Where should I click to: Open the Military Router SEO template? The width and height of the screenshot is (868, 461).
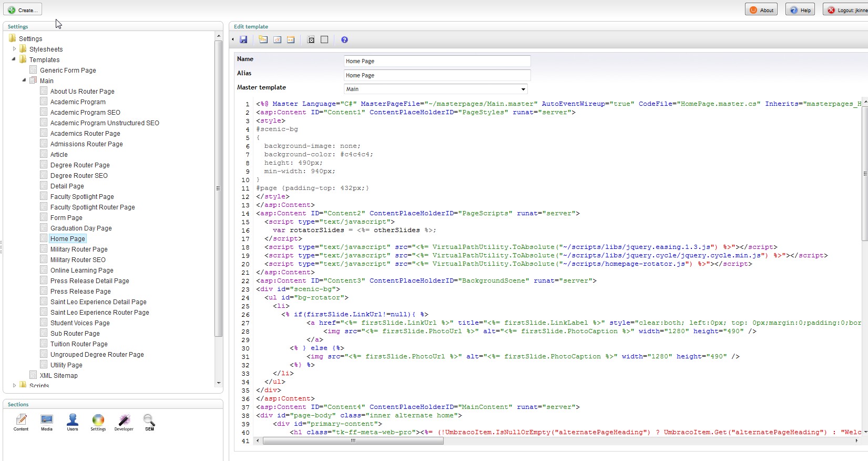coord(78,259)
